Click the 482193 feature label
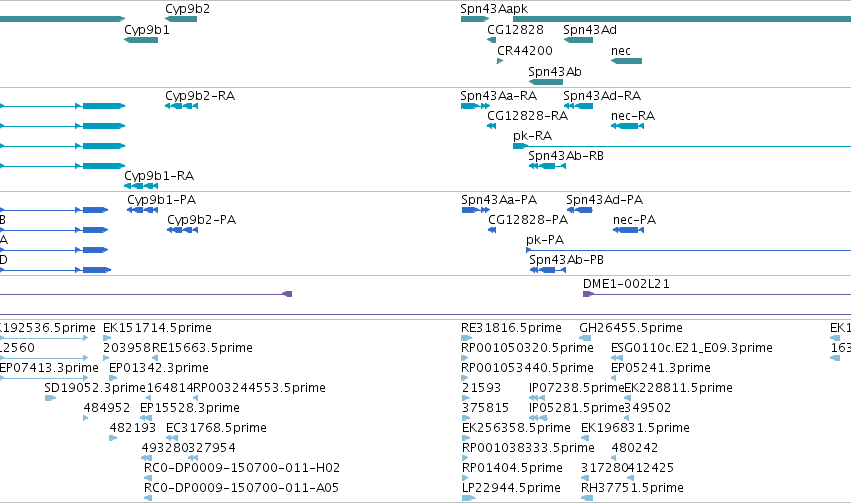 [132, 428]
